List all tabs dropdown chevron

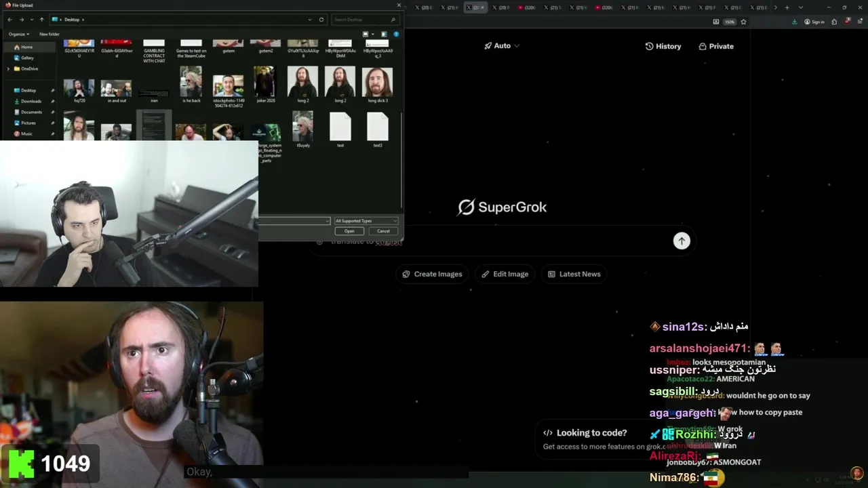coord(801,7)
